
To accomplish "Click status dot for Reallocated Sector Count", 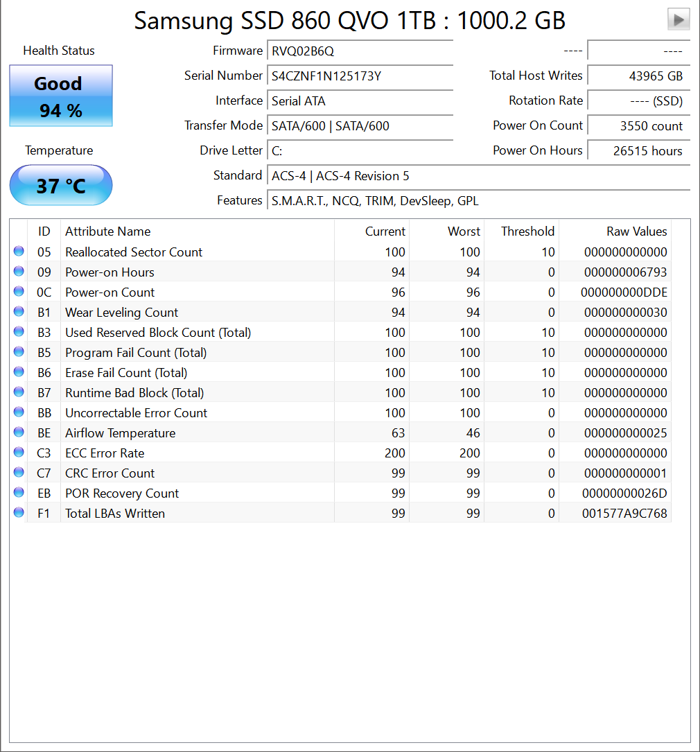I will click(x=19, y=252).
